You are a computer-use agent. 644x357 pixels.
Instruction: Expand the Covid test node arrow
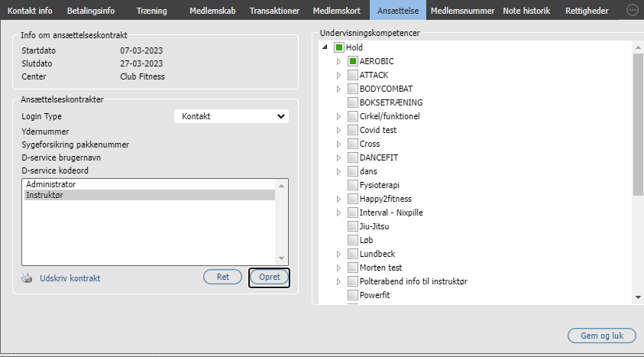click(338, 130)
